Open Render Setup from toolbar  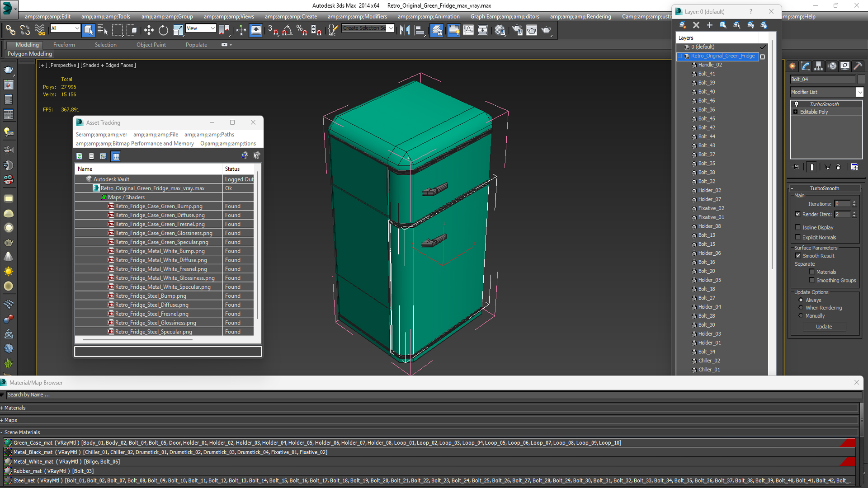517,30
